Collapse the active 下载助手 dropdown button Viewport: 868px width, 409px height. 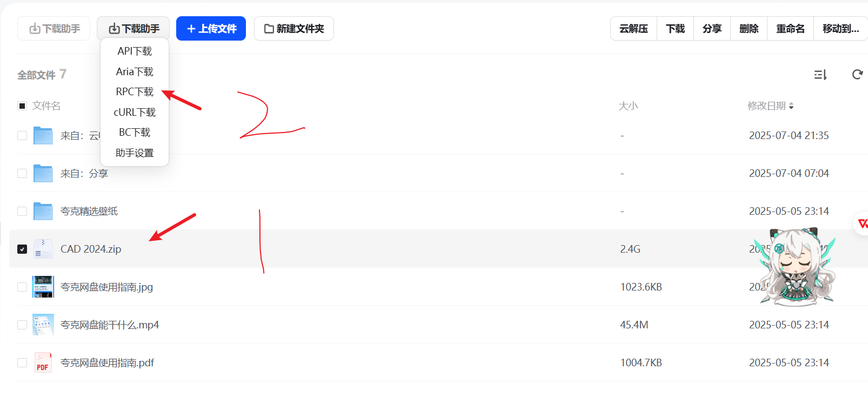tap(133, 28)
